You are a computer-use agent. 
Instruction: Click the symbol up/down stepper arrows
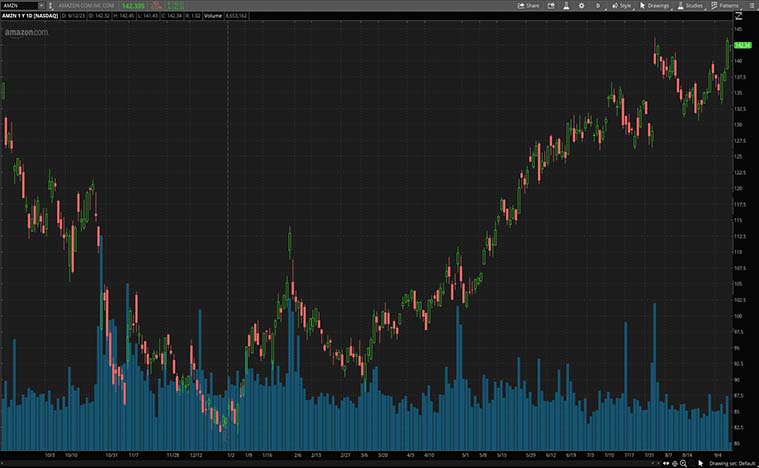(50, 5)
